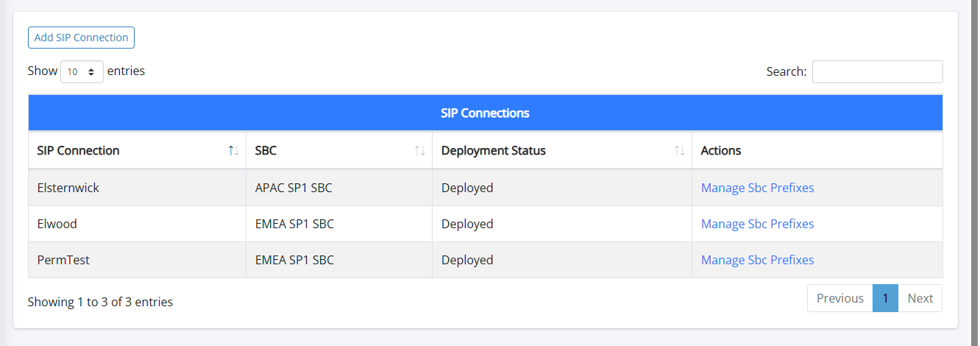Image resolution: width=980 pixels, height=346 pixels.
Task: Sort by Deployment Status column arrows
Action: 679,151
